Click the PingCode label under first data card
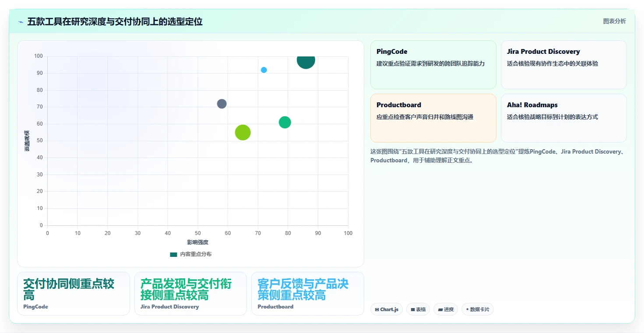 pos(35,307)
